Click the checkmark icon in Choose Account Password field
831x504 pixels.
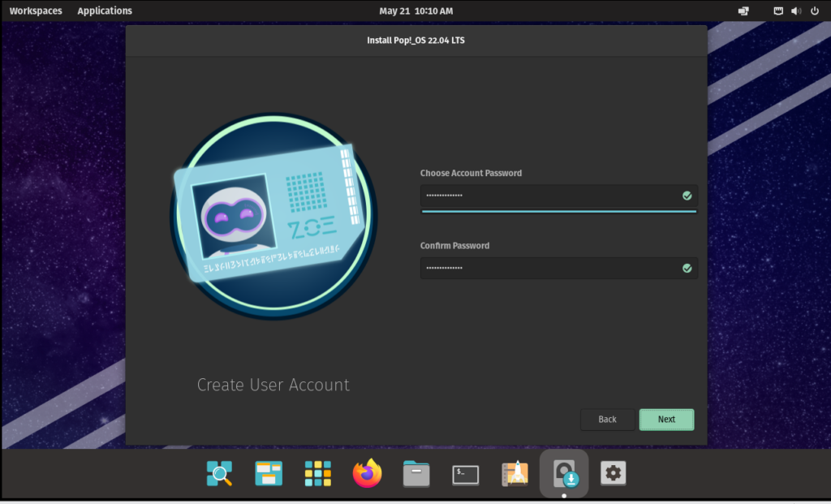687,196
